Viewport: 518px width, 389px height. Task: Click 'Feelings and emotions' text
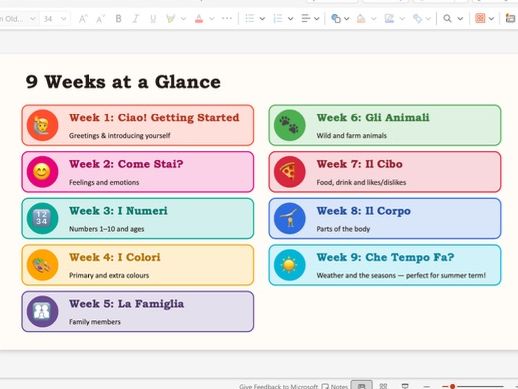coord(104,182)
